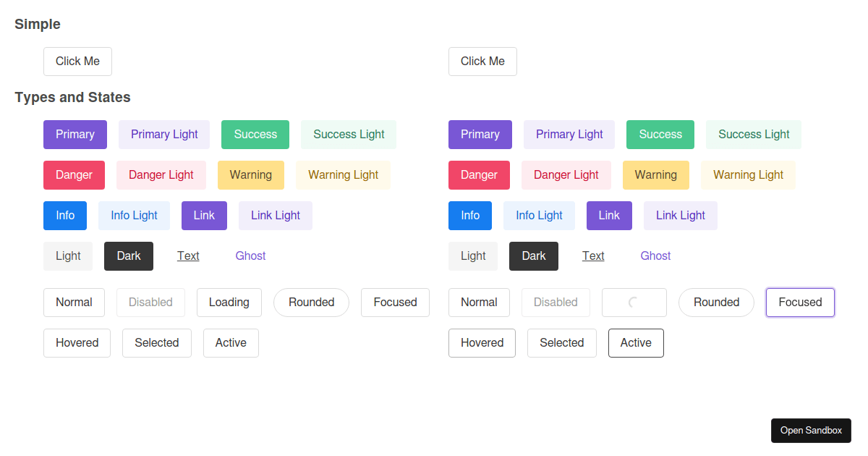This screenshot has width=868, height=456.
Task: Click the Focused button with purple outline
Action: pyautogui.click(x=800, y=303)
